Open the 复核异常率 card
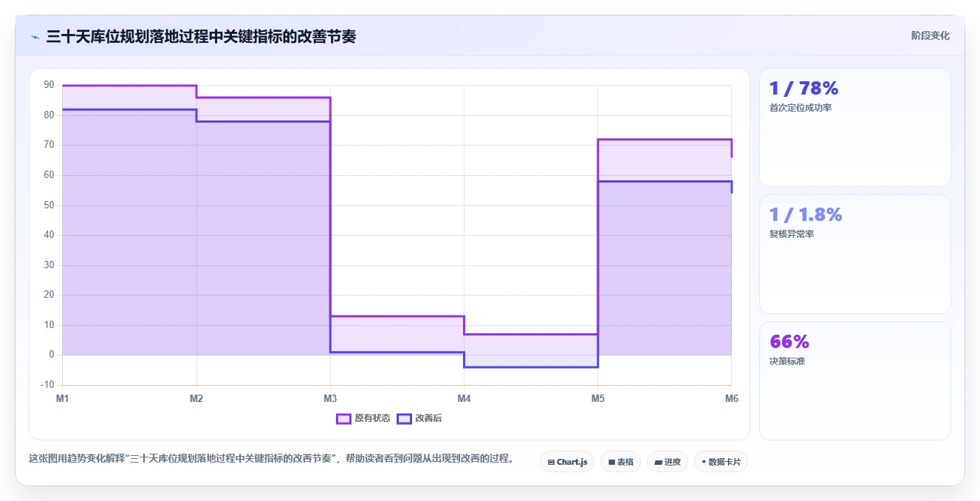 854,254
